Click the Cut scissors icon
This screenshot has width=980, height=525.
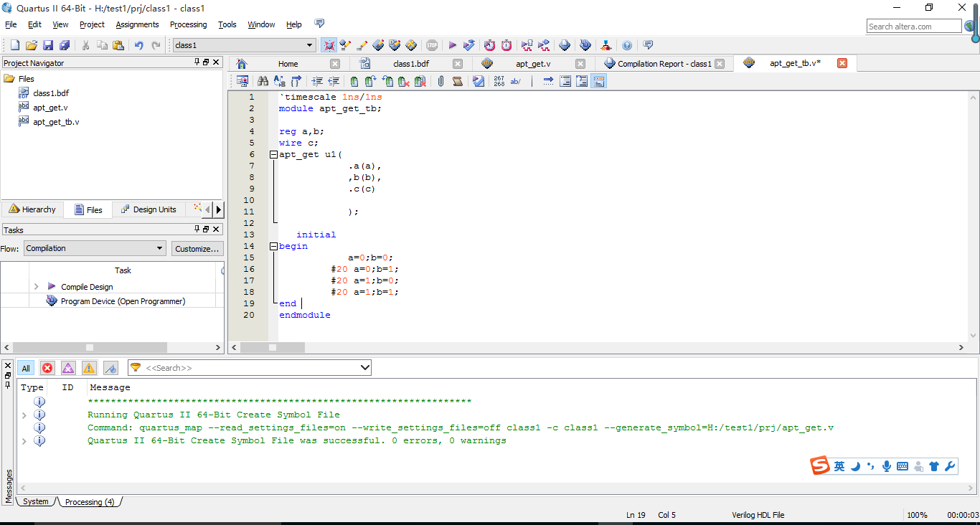coord(85,45)
